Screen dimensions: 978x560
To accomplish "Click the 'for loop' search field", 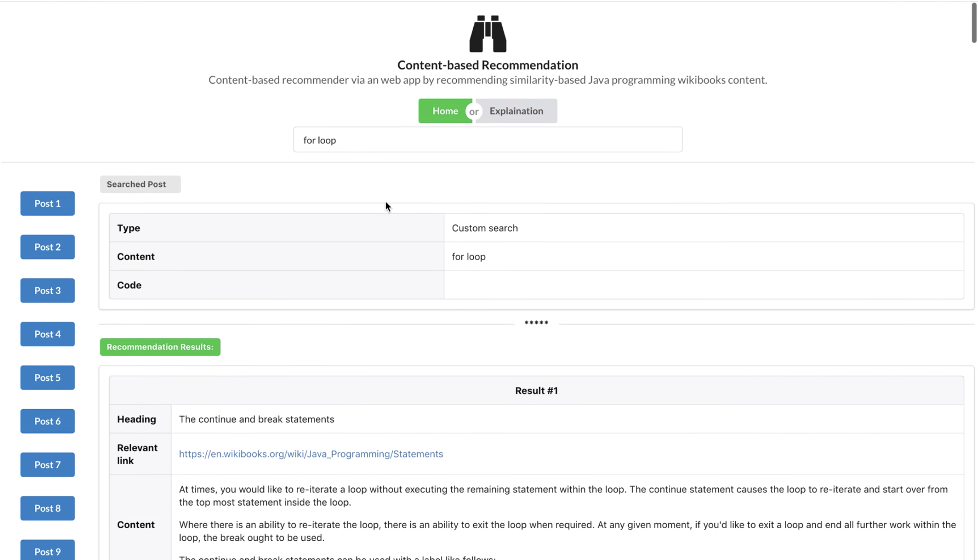I will pos(488,140).
